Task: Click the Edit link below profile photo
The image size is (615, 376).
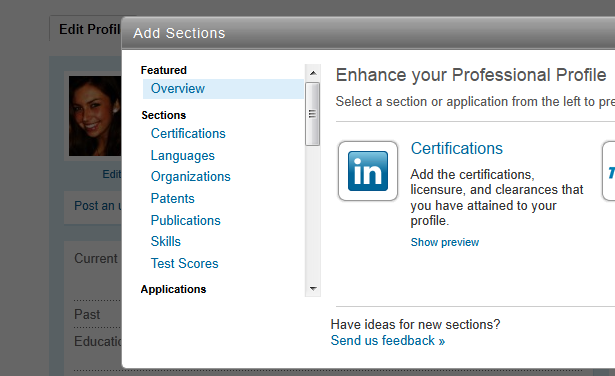Action: (112, 174)
